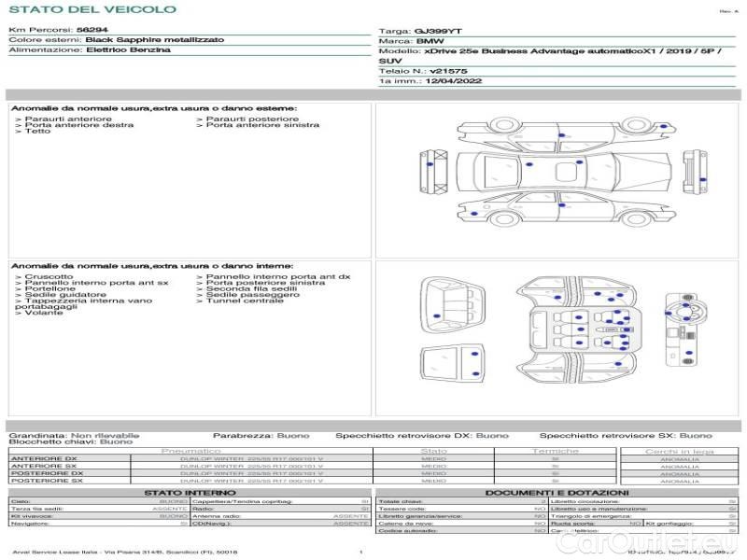Click the Antenna radio row label
The width and height of the screenshot is (747, 560).
217,516
